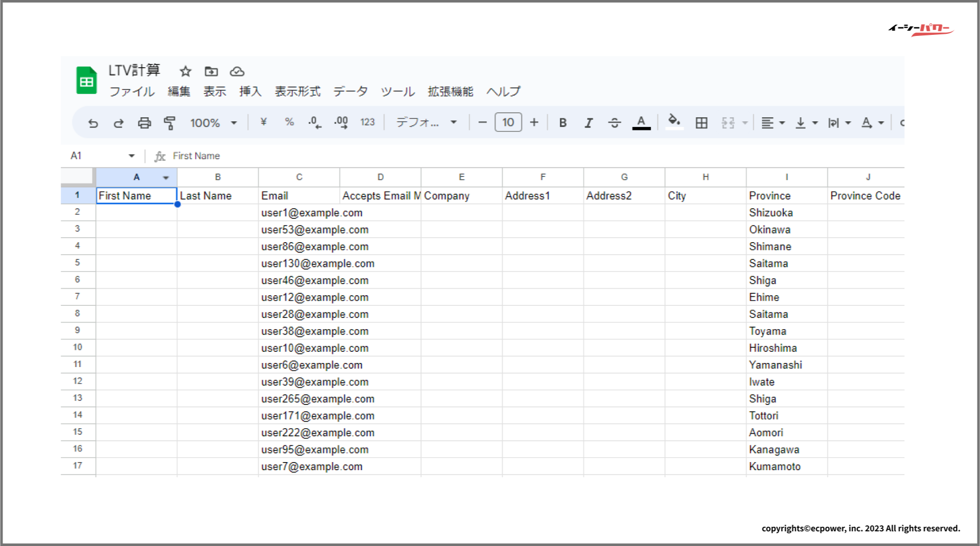Open the 拡張機能 menu
This screenshot has width=980, height=546.
[450, 92]
